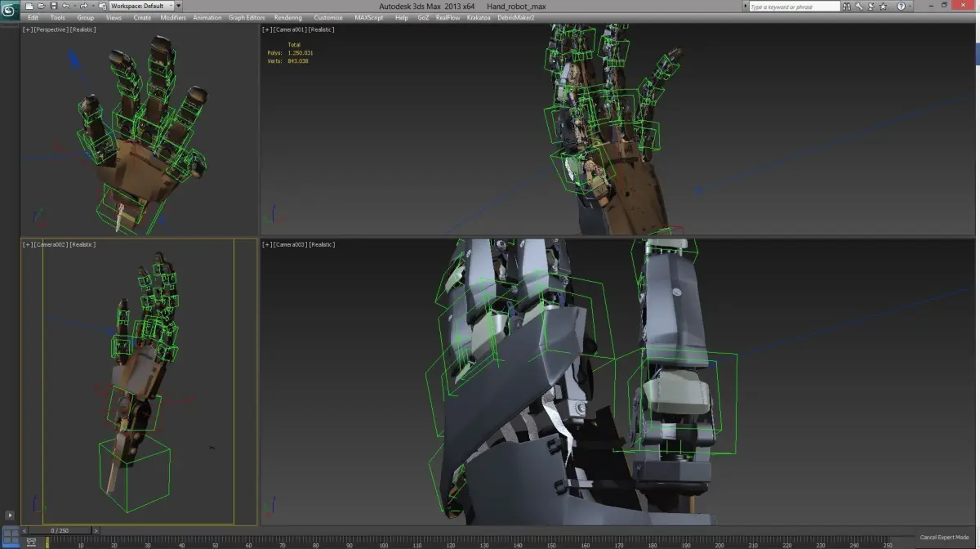Open the Rendering menu
The image size is (980, 549).
click(x=287, y=17)
